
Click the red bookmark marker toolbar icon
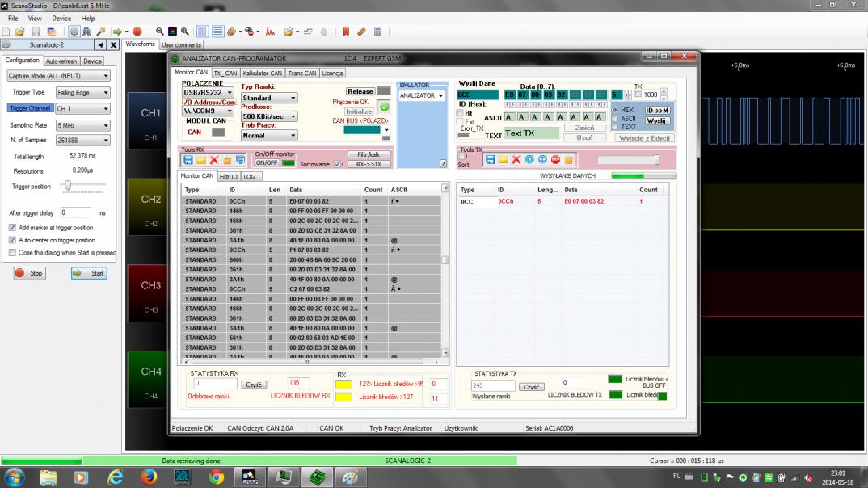[x=346, y=32]
